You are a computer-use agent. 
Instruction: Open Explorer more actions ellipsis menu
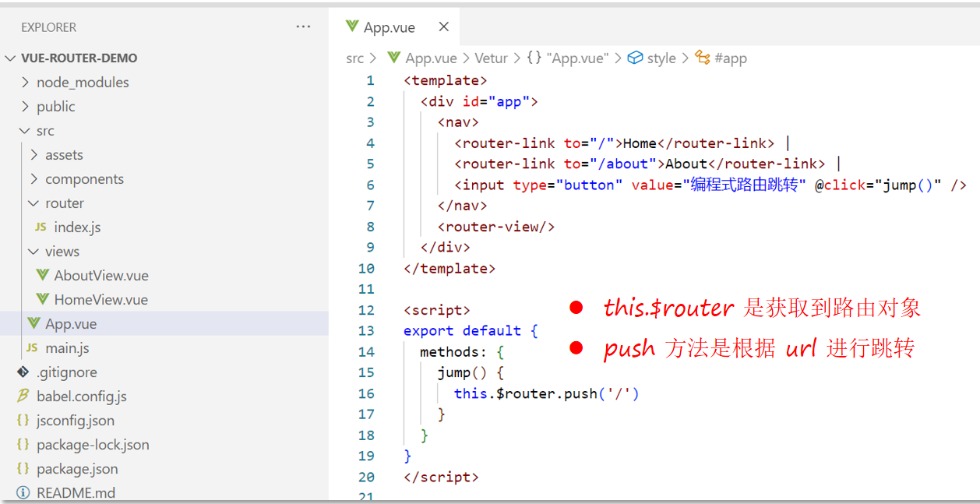[303, 27]
